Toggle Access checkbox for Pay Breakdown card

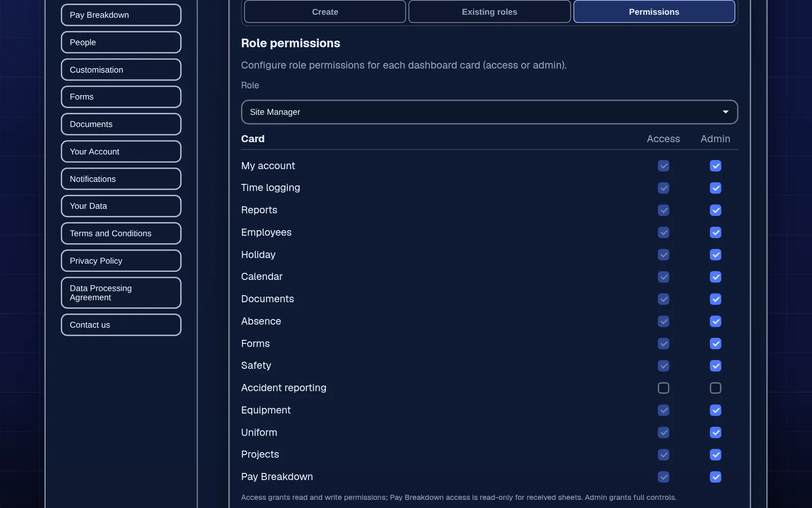click(663, 477)
